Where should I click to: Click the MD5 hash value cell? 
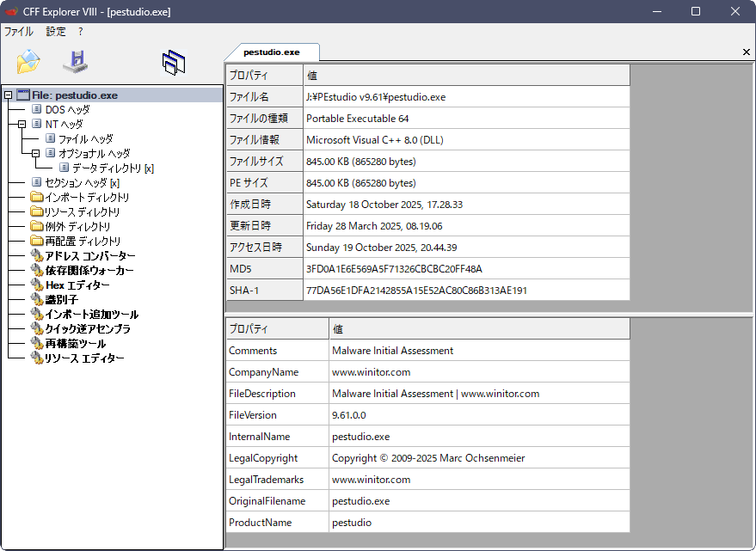click(x=467, y=268)
